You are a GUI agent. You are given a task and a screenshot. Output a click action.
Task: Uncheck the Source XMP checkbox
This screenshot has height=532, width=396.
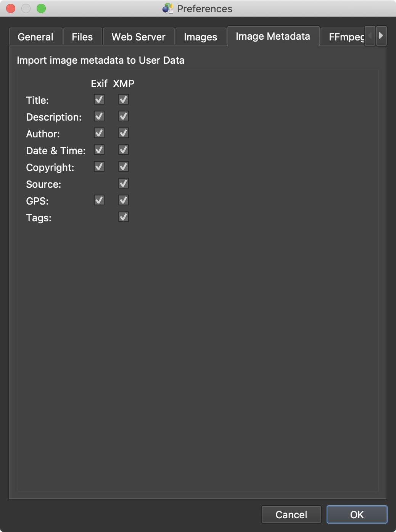coord(124,184)
